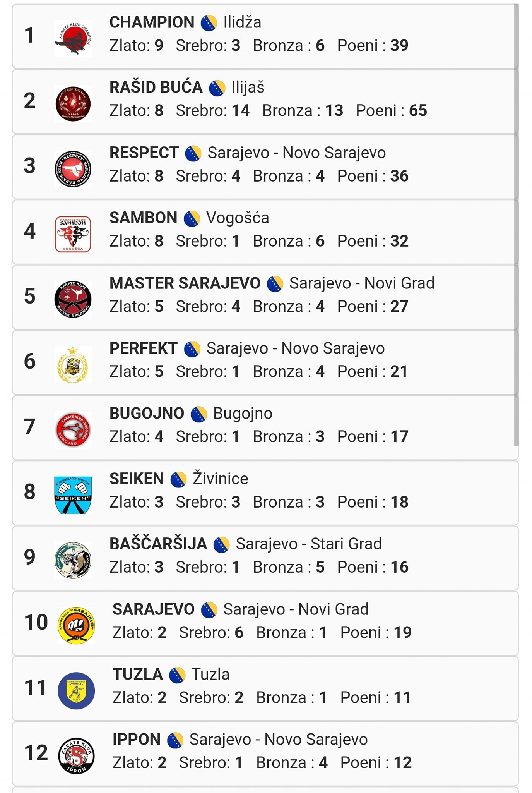Select the TUZLA club name

click(x=138, y=675)
